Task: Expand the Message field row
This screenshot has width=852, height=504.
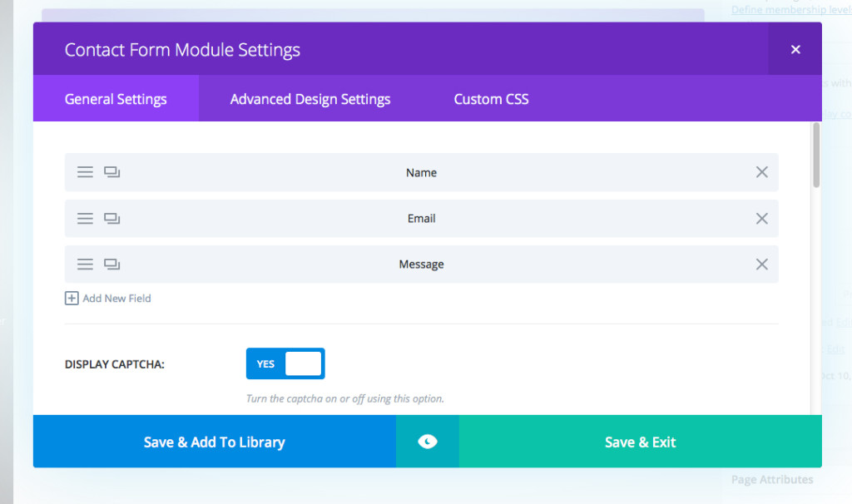Action: coord(421,264)
